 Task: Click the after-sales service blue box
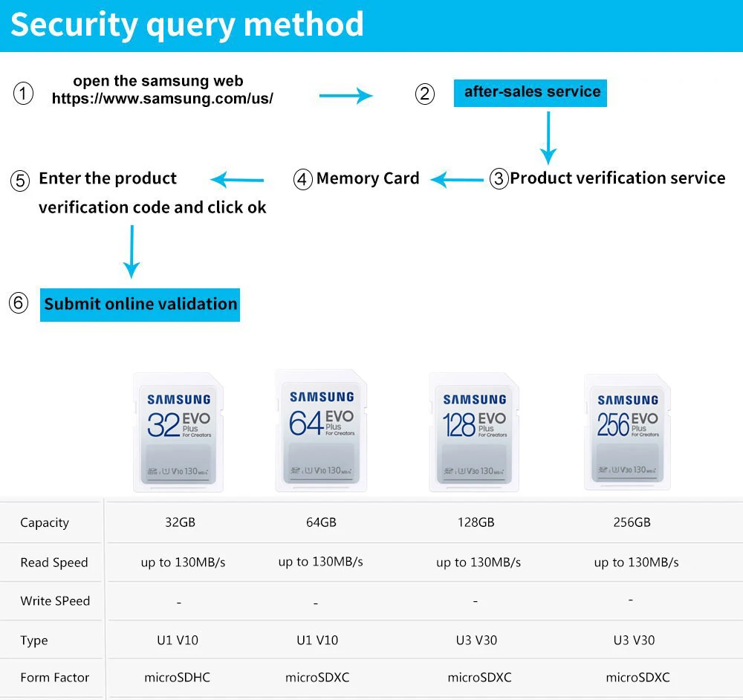531,93
